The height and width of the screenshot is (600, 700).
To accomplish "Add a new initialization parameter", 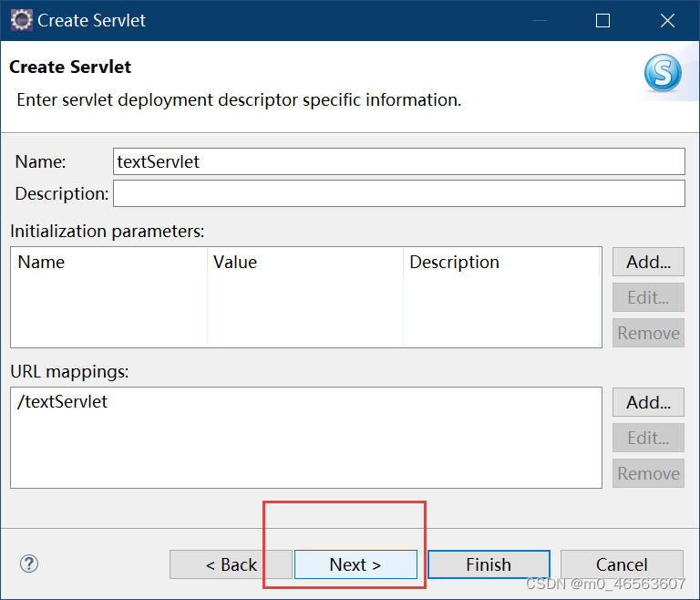I will [648, 262].
